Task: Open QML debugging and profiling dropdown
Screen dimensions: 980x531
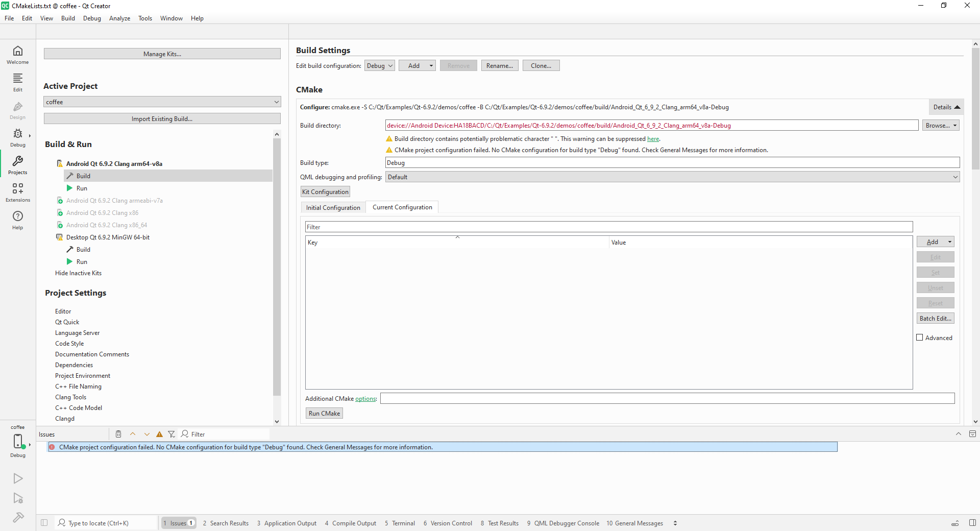Action: [x=672, y=177]
